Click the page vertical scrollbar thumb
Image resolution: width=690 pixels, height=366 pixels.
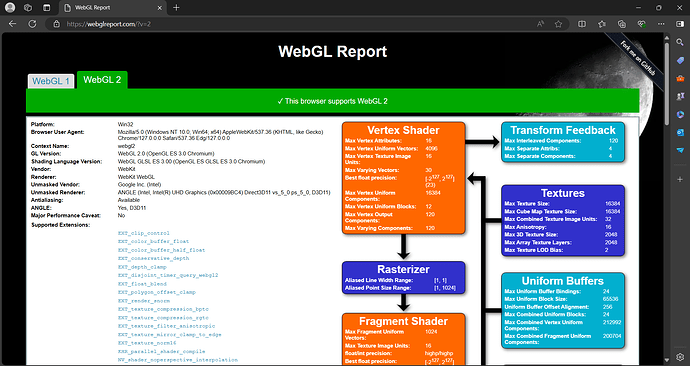click(667, 84)
